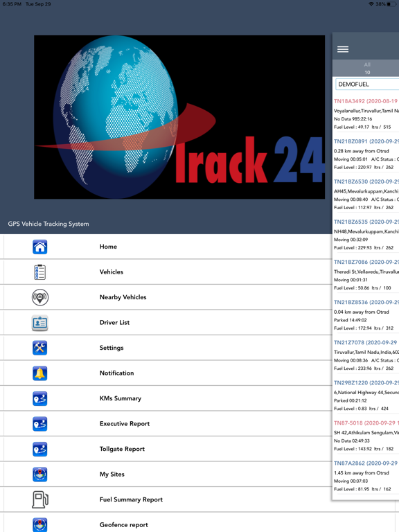Tap 'Fuel Level : 49.17 ltrs / 515' text
Screen dimensions: 399x532
click(x=362, y=127)
